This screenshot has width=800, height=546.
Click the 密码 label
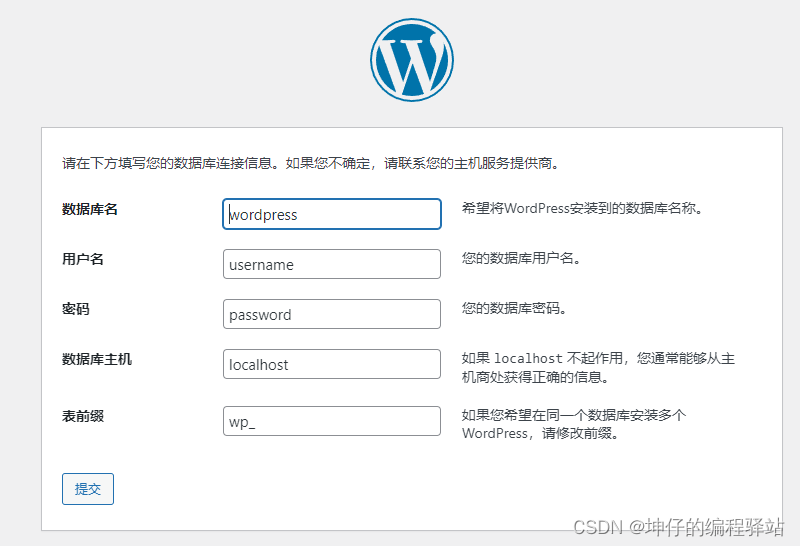(x=76, y=309)
